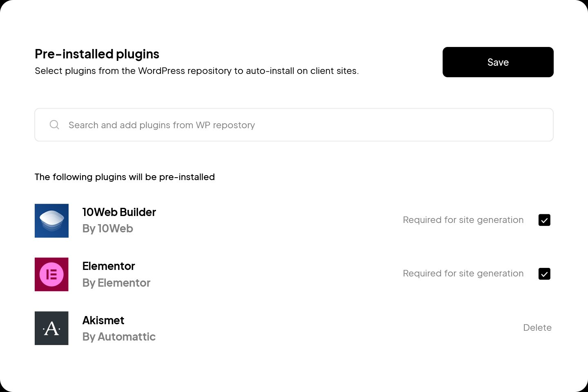Expand the Elementor plugin row
Screen dimensions: 588x392
click(x=109, y=266)
